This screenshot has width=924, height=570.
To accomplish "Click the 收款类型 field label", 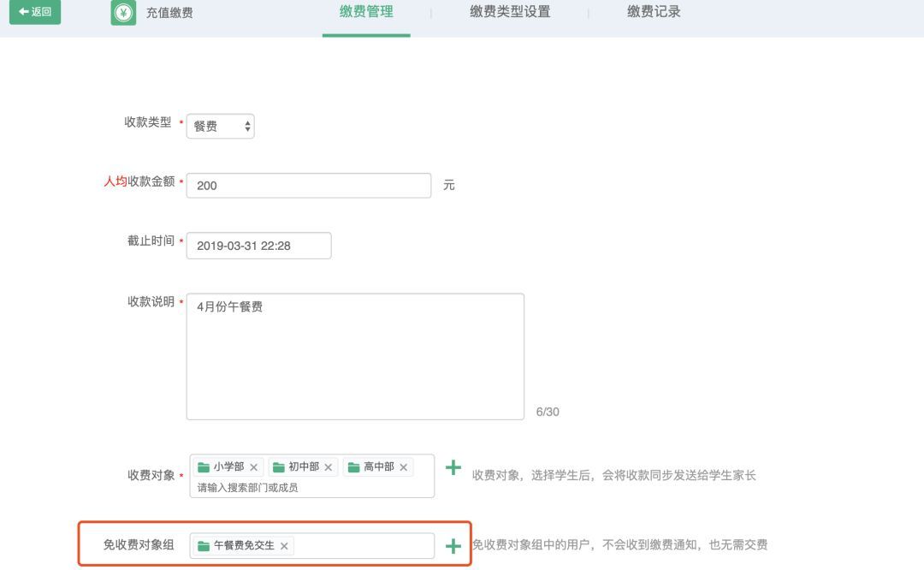I will (147, 122).
